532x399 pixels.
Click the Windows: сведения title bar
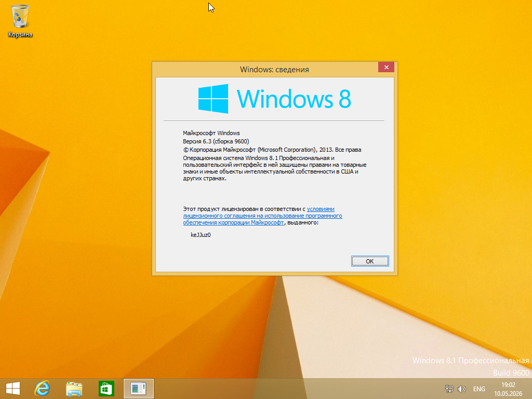pyautogui.click(x=264, y=70)
